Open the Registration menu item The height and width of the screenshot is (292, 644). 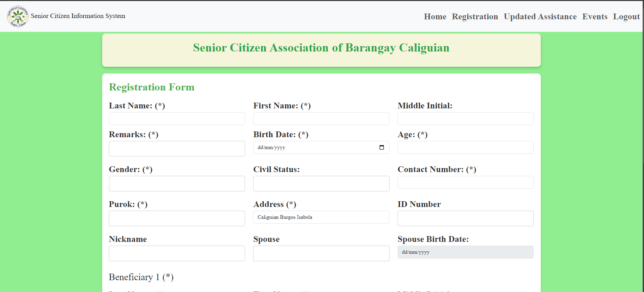[475, 17]
